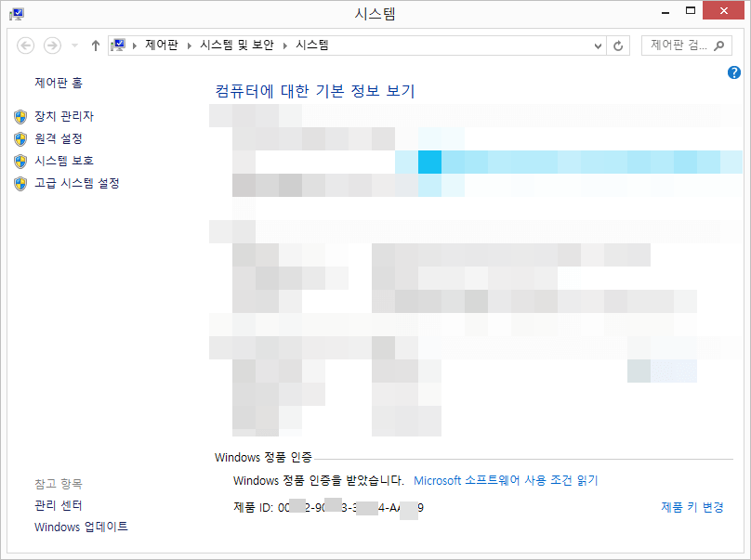The height and width of the screenshot is (560, 751).
Task: Open 시스템 보호 link
Action: pyautogui.click(x=64, y=161)
